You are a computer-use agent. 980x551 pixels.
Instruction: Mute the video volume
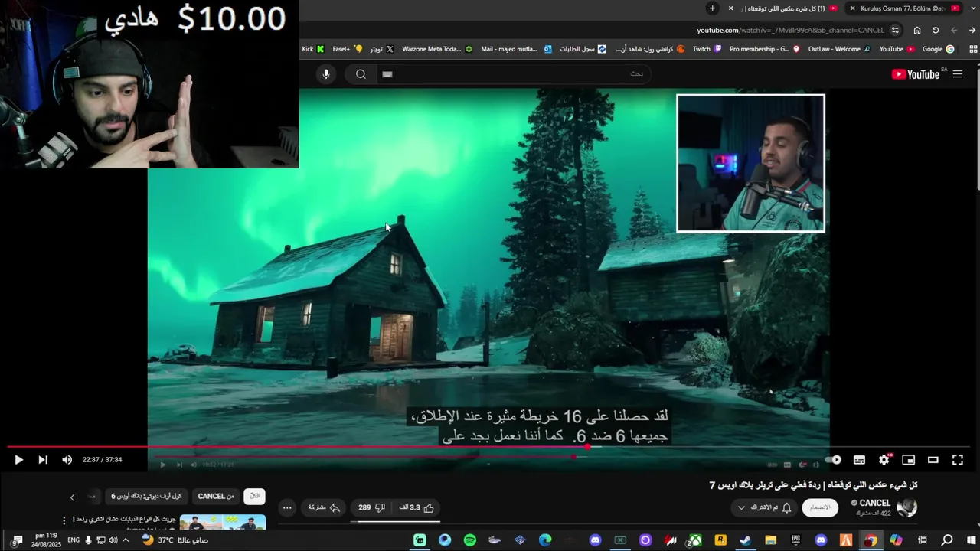coord(67,460)
